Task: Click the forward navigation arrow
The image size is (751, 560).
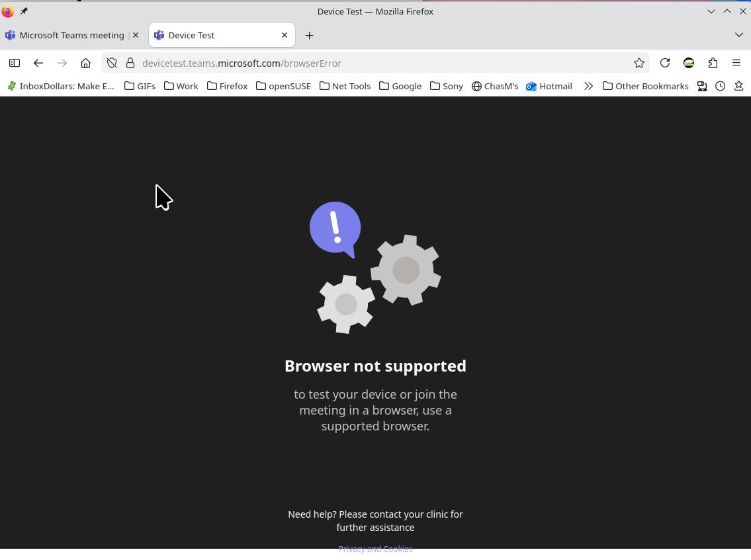Action: tap(62, 63)
